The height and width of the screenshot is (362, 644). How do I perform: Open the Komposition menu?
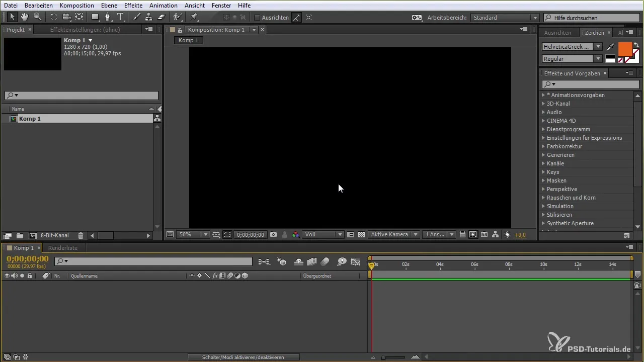tap(76, 6)
